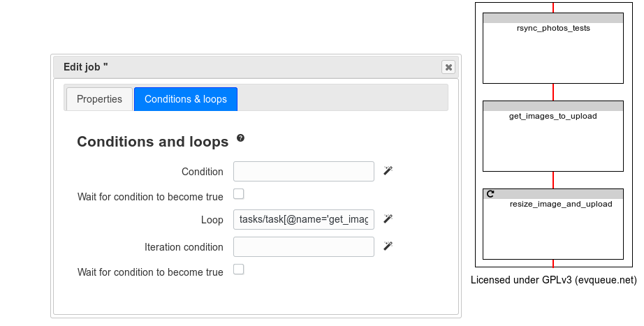Click the loop arrow icon on resize_image_and_upload
Image resolution: width=644 pixels, height=326 pixels.
coord(490,194)
